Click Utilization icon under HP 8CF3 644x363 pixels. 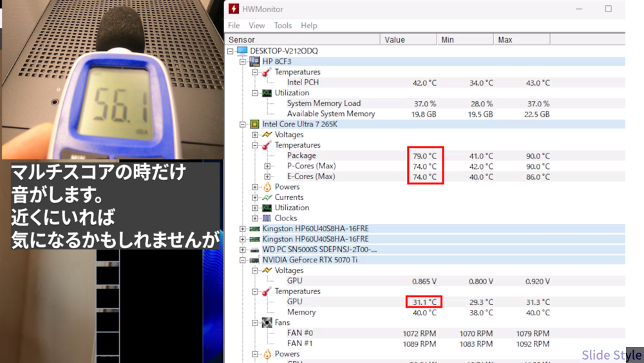267,93
